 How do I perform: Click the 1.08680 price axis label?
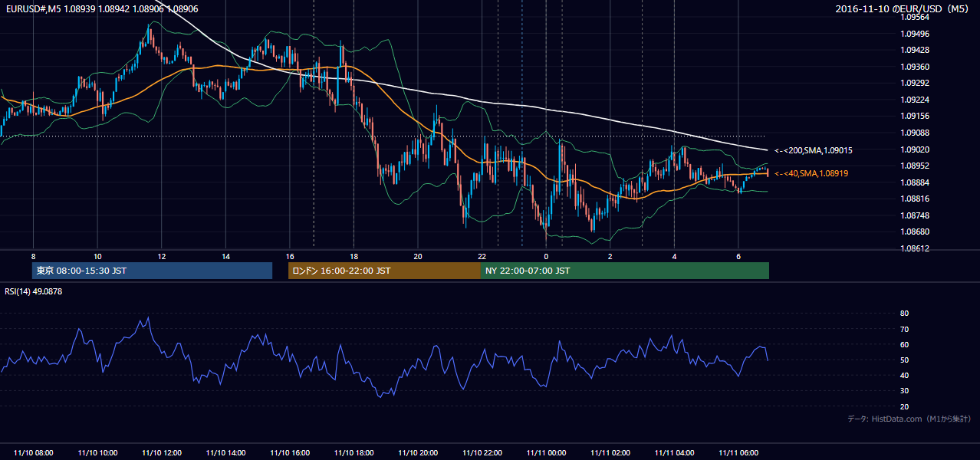point(914,232)
